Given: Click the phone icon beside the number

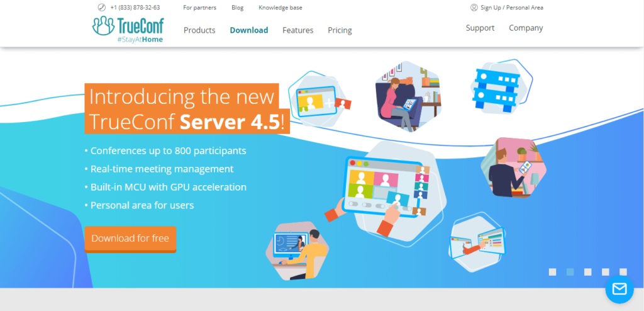Looking at the screenshot, I should click(x=102, y=8).
